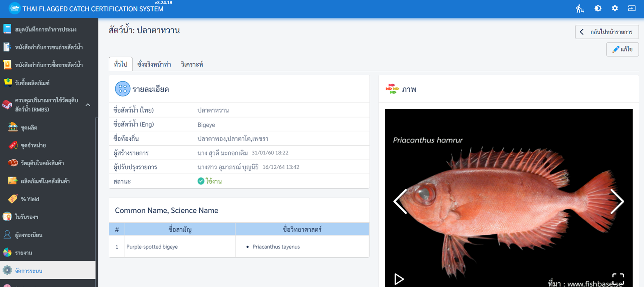Switch to the วิเคราะห์ tab
Image resolution: width=644 pixels, height=287 pixels.
(192, 64)
